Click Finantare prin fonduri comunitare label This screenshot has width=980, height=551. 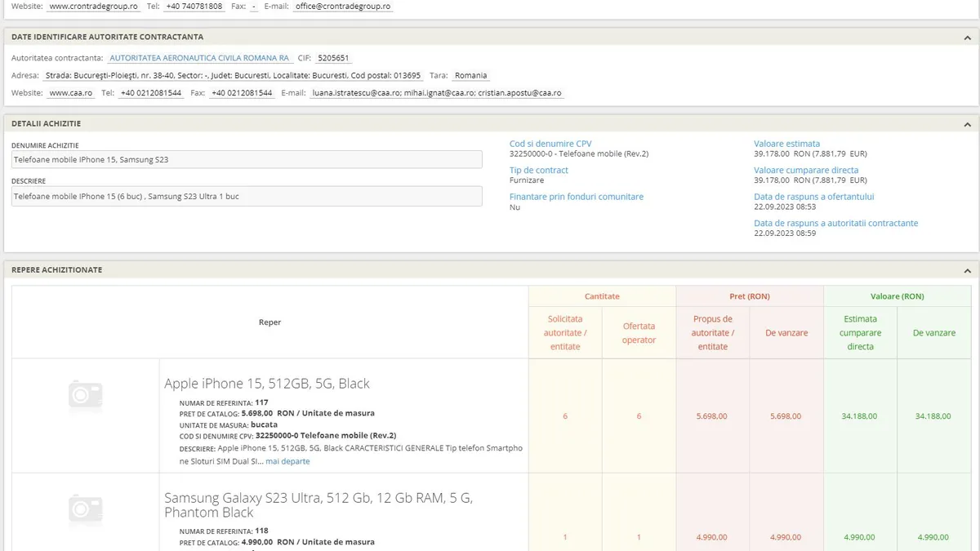pos(576,197)
